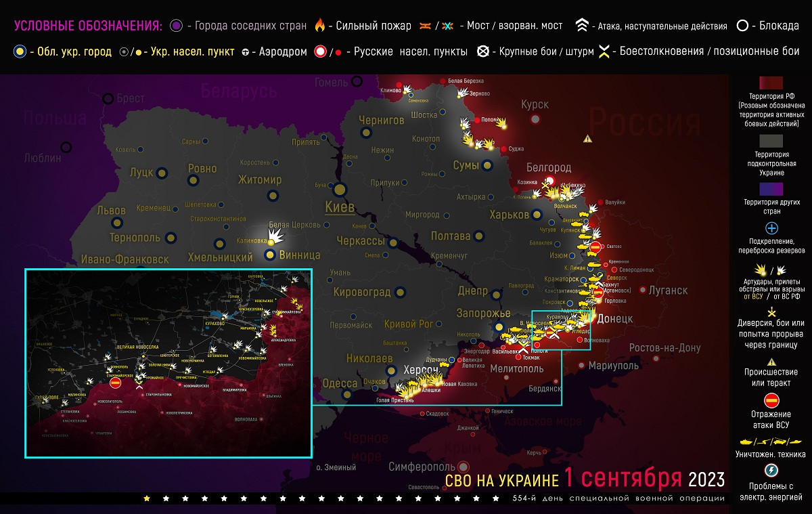Click the orange bridge icon in the legend

click(426, 26)
